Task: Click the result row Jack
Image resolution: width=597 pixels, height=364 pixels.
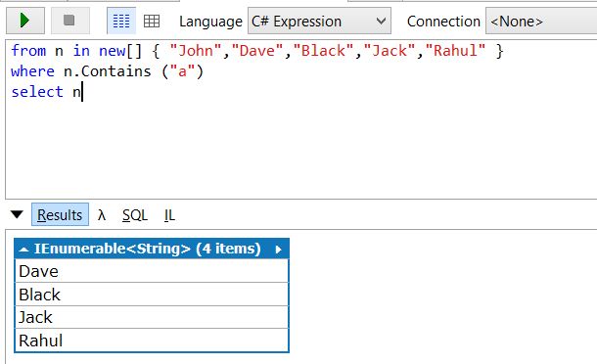Action: coord(152,317)
